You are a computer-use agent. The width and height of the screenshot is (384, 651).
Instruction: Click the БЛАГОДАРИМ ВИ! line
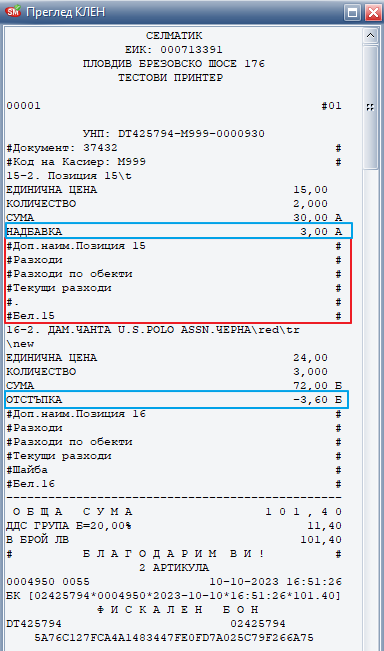[174, 554]
